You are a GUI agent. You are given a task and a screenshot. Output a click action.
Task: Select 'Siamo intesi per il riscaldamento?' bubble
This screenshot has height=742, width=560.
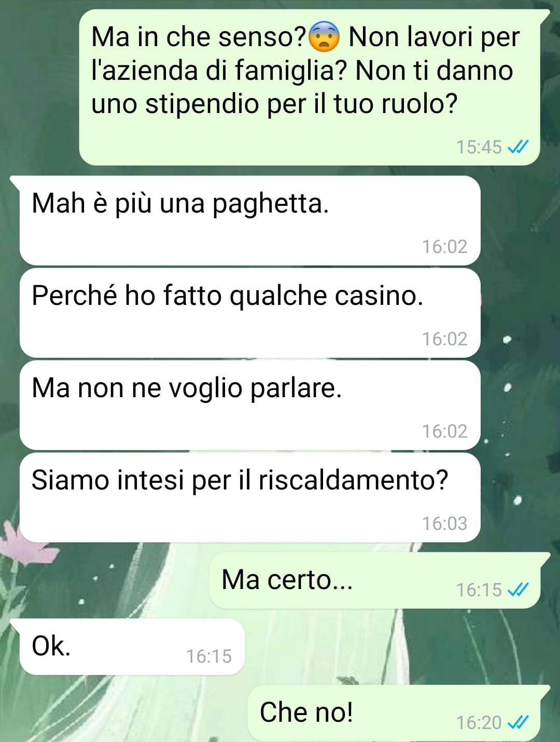click(x=250, y=498)
